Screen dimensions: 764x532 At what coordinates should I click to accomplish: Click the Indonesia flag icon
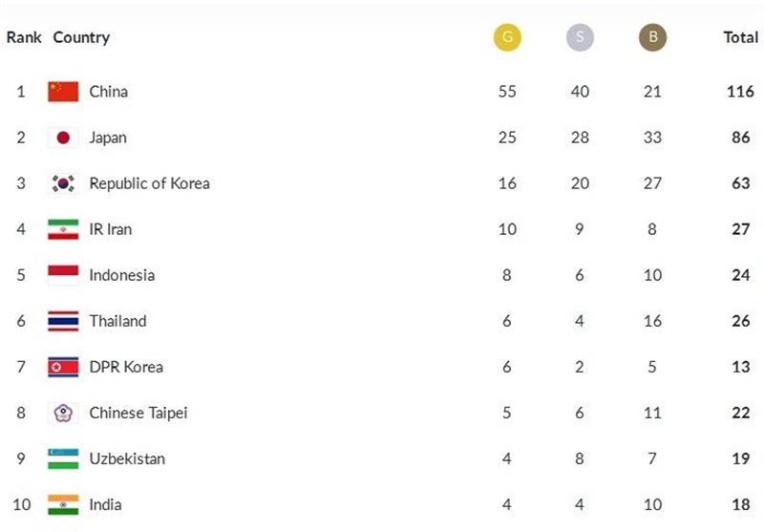63,275
